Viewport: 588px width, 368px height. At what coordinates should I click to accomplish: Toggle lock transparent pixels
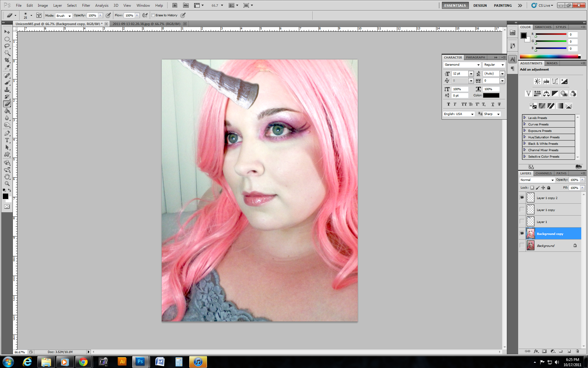(532, 188)
